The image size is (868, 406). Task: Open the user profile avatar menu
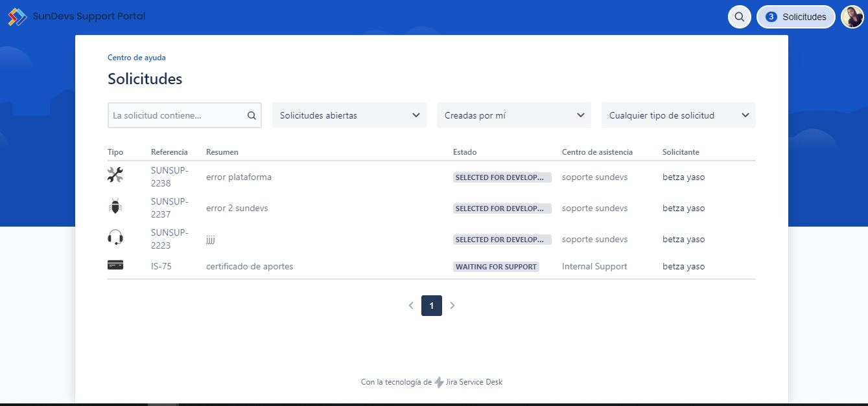point(852,17)
